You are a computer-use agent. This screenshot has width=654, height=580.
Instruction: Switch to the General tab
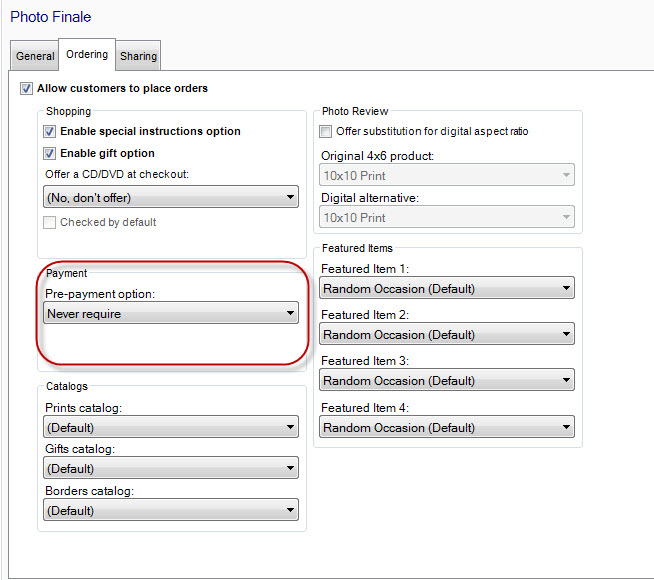[x=35, y=56]
